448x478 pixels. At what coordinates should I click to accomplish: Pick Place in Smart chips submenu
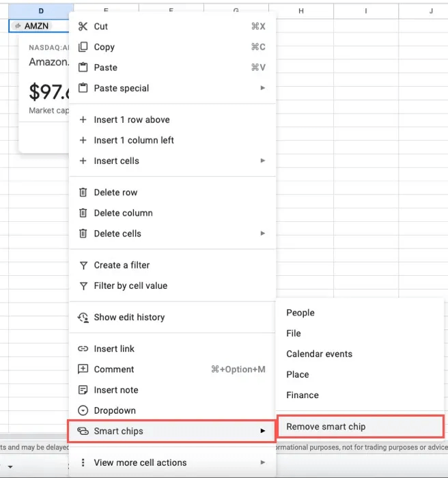(359, 374)
